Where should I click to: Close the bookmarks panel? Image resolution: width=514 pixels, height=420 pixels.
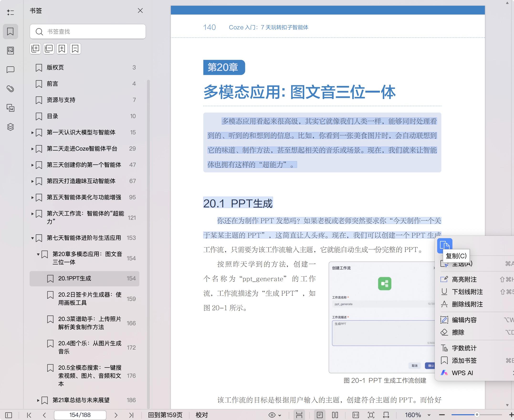pos(140,11)
